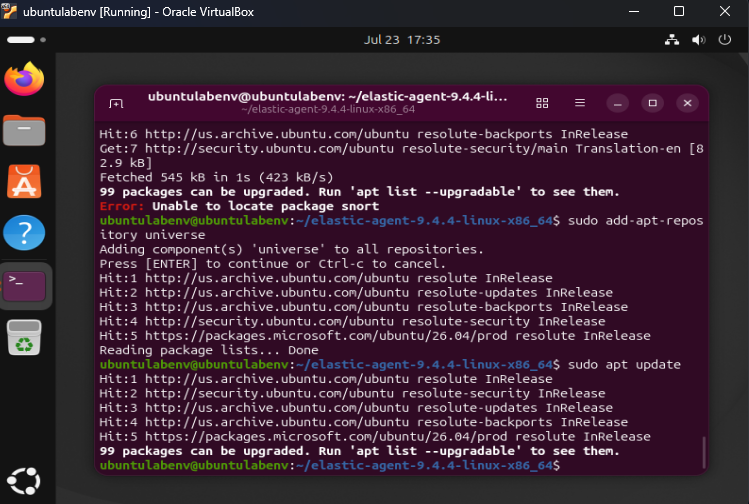Open the Help question-mark icon
Screen dimensions: 749x504
click(24, 233)
